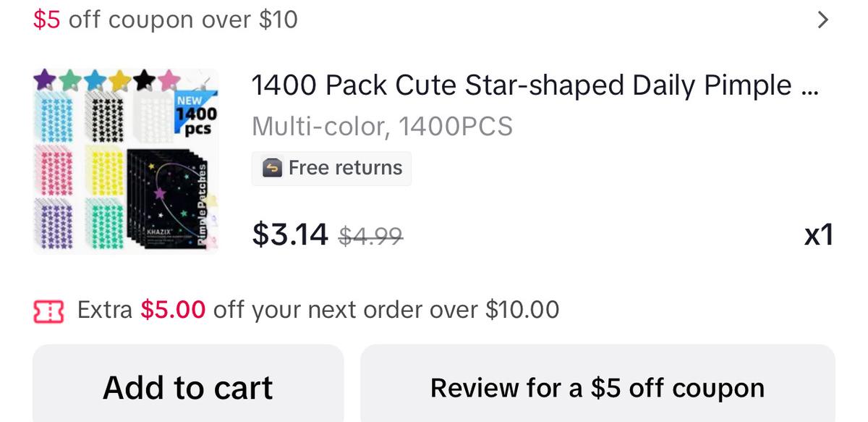This screenshot has height=422, width=868.
Task: Select the green star sticker sheet in image
Action: tap(106, 224)
